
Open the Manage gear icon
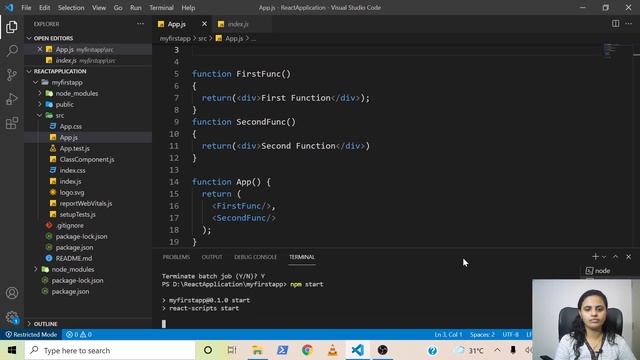(x=12, y=317)
